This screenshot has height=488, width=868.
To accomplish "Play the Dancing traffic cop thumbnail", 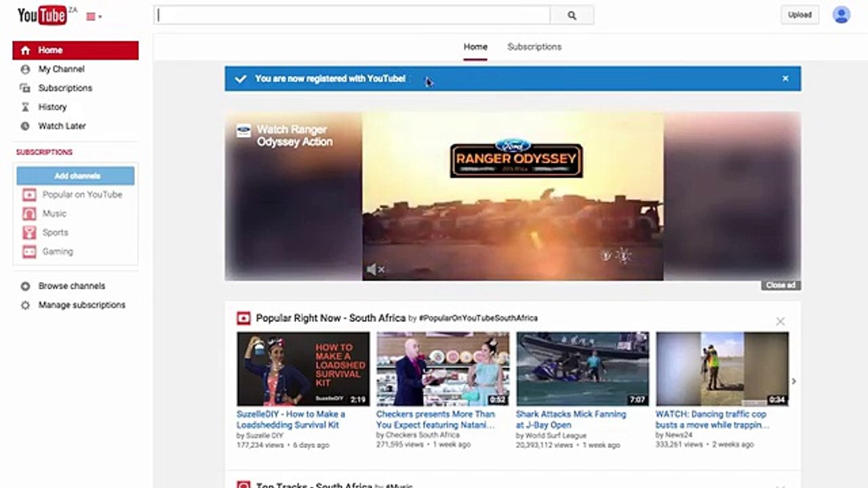I will pyautogui.click(x=722, y=369).
